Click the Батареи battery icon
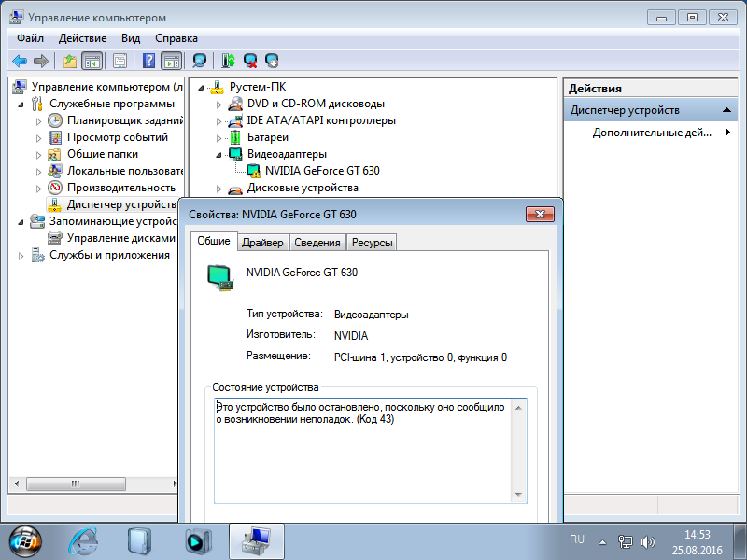This screenshot has height=560, width=747. [x=235, y=137]
